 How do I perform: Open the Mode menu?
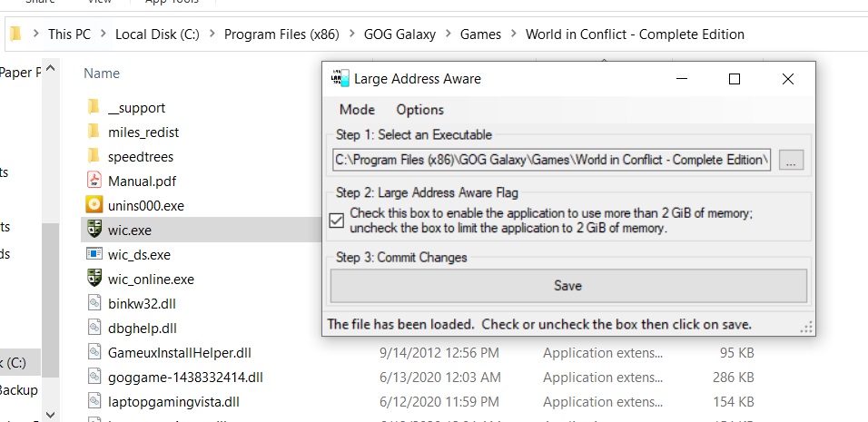357,110
